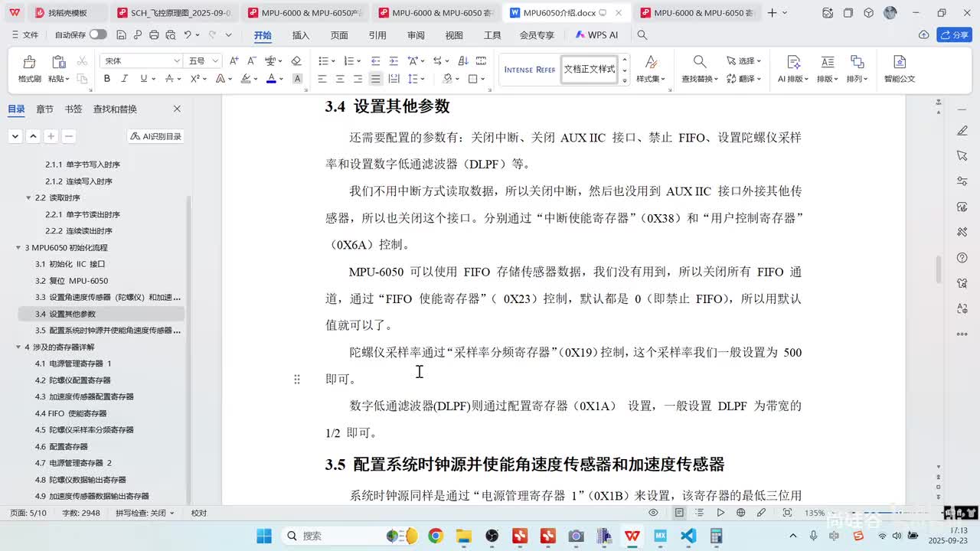The width and height of the screenshot is (980, 551).
Task: Select justify alignment icon
Action: (x=375, y=79)
